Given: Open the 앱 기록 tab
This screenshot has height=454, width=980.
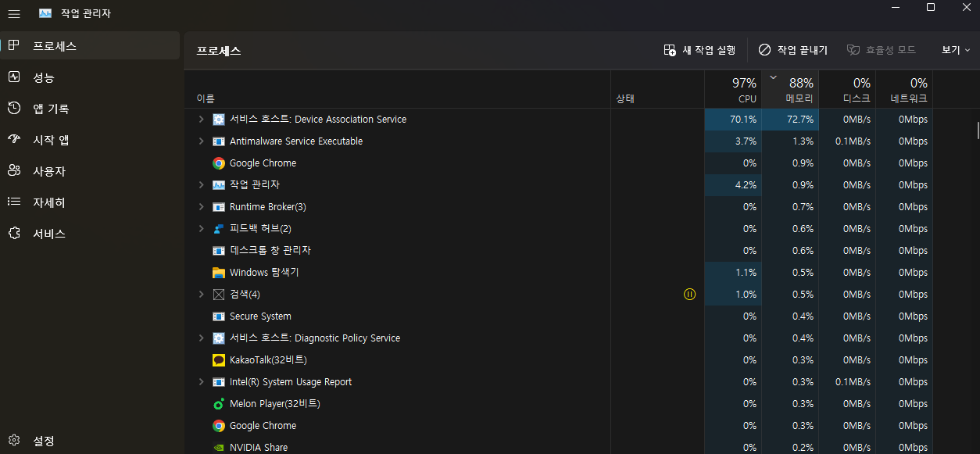Looking at the screenshot, I should (x=90, y=109).
